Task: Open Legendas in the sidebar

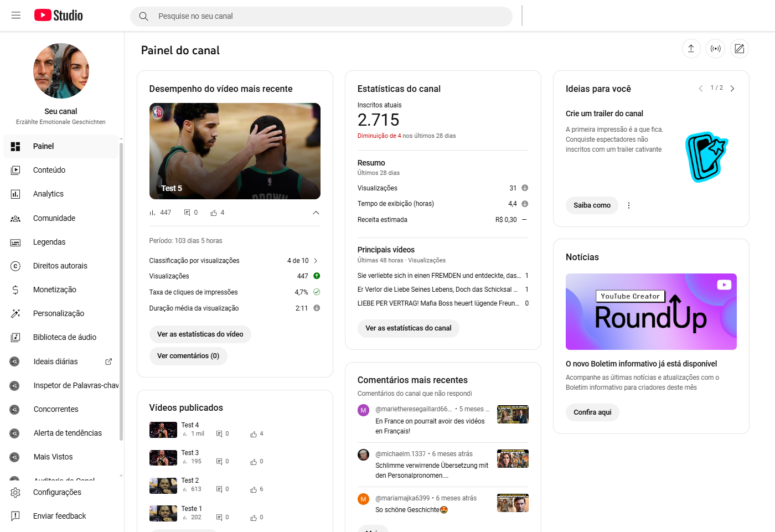Action: (60, 242)
